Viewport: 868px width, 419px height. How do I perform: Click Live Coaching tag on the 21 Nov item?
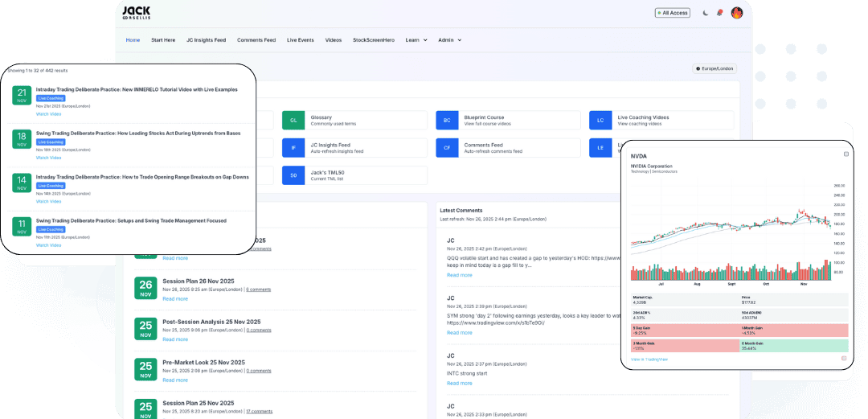click(x=51, y=98)
